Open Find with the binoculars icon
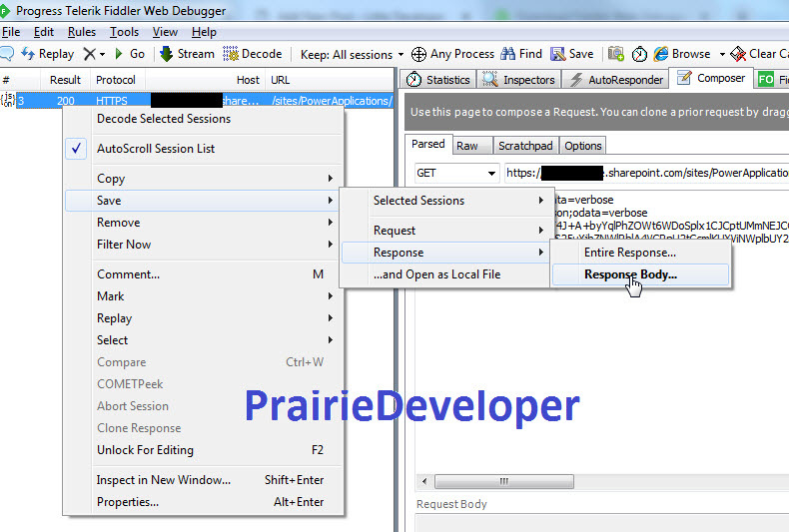The height and width of the screenshot is (532, 789). pyautogui.click(x=507, y=54)
